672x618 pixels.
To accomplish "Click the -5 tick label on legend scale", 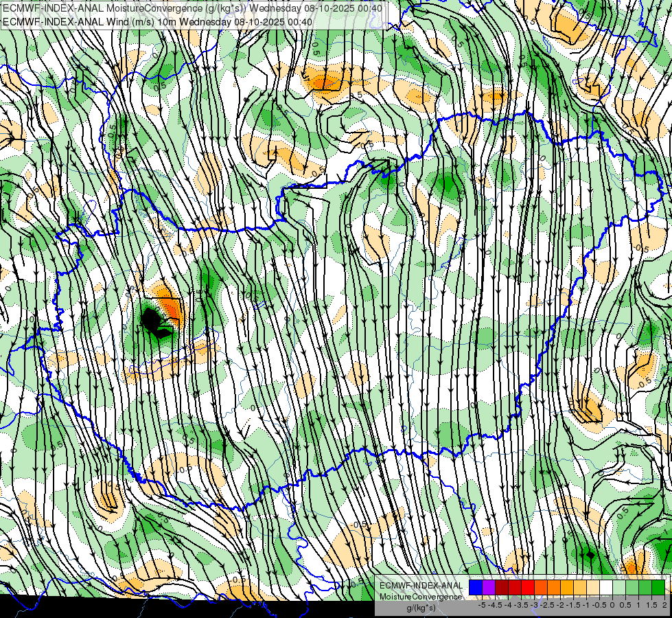I will 482,605.
